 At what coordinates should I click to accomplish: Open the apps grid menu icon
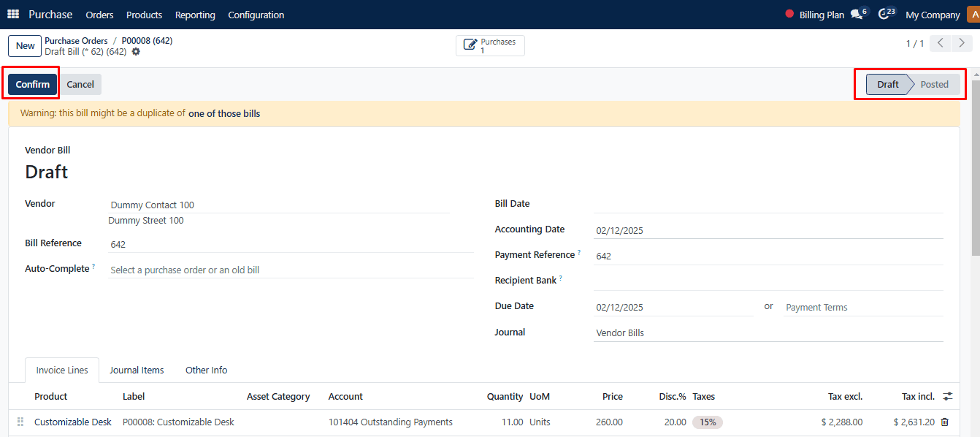[x=13, y=15]
